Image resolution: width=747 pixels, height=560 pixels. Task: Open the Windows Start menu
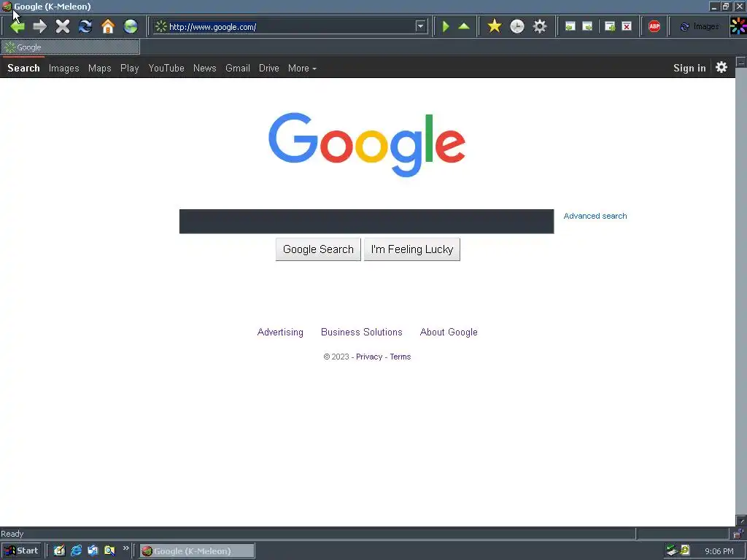pyautogui.click(x=21, y=551)
